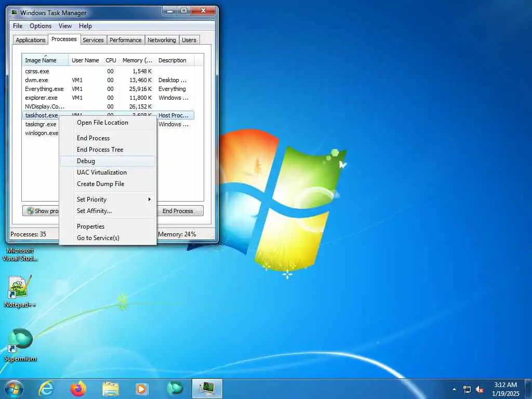Select the csrss.exe process row
The height and width of the screenshot is (399, 532).
click(108, 71)
